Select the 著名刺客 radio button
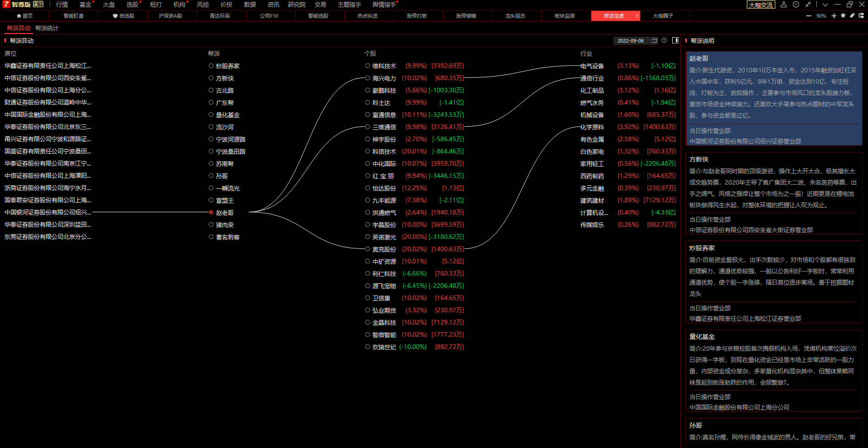868x448 pixels. (x=211, y=237)
